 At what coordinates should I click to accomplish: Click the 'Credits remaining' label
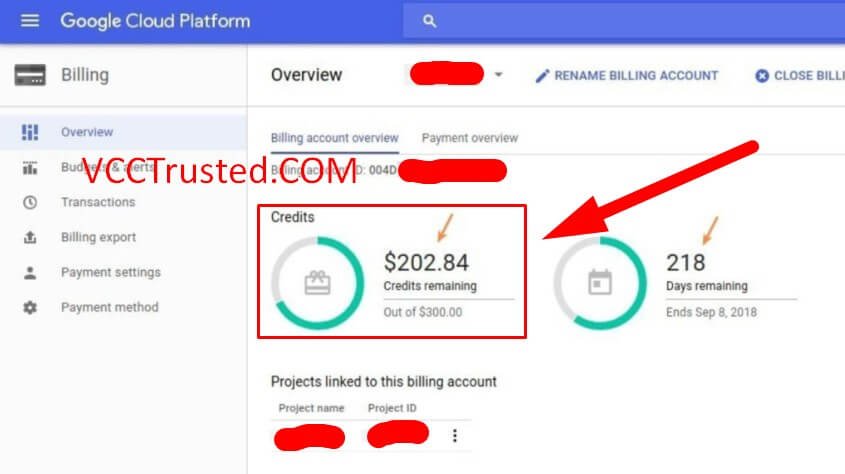(x=430, y=286)
